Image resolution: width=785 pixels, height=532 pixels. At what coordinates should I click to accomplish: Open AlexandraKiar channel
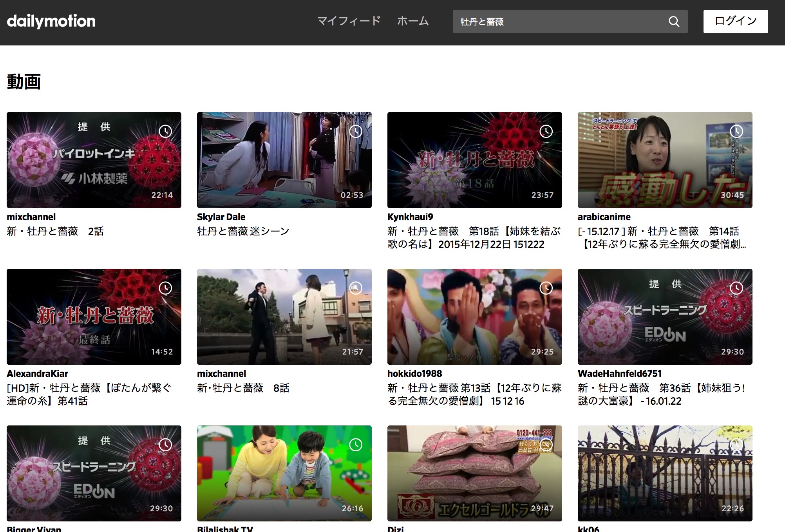38,374
